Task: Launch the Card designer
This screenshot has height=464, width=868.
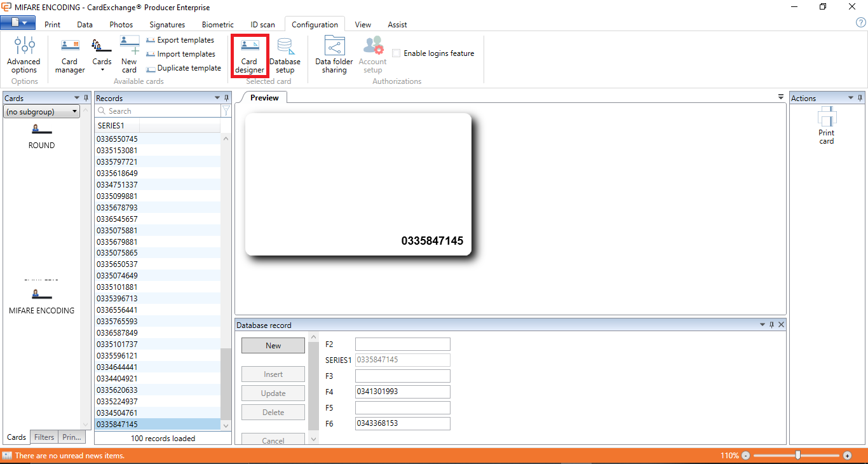Action: 250,55
